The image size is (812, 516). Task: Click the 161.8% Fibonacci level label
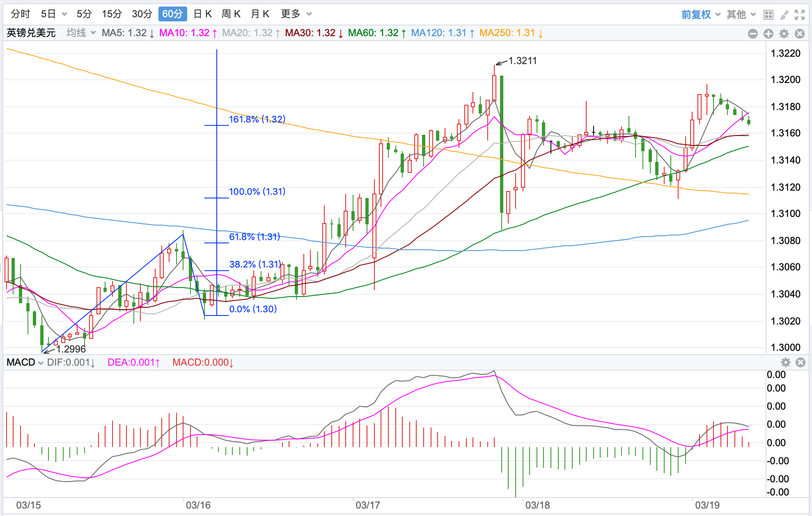tap(257, 119)
